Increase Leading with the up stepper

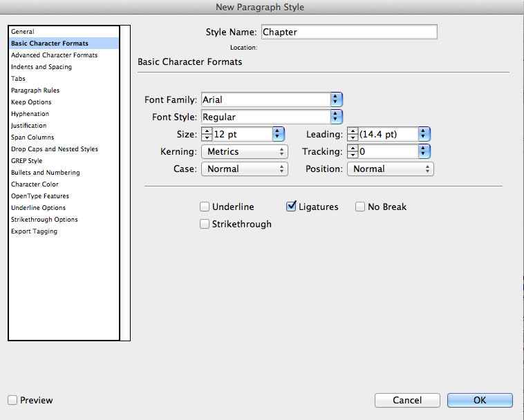pyautogui.click(x=353, y=131)
